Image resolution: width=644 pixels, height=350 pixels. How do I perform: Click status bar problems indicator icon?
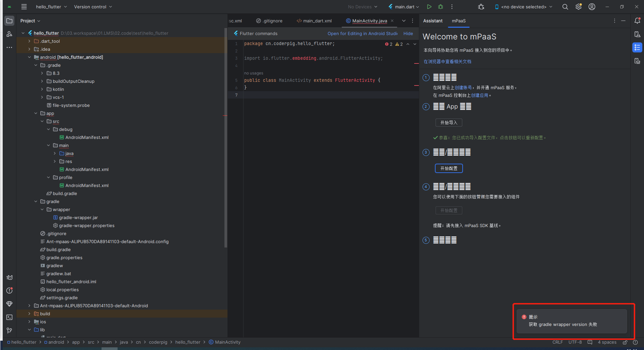[635, 342]
